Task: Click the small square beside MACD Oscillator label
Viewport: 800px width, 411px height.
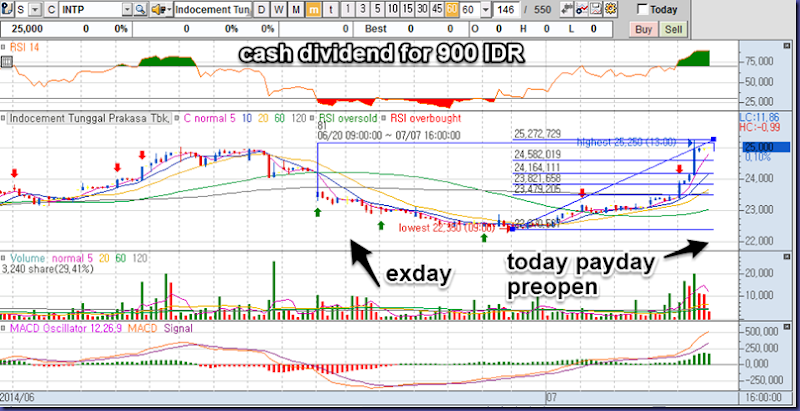Action: 4,329
